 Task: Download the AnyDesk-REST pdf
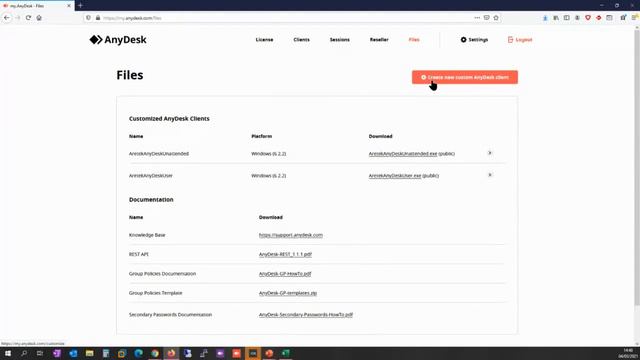285,254
